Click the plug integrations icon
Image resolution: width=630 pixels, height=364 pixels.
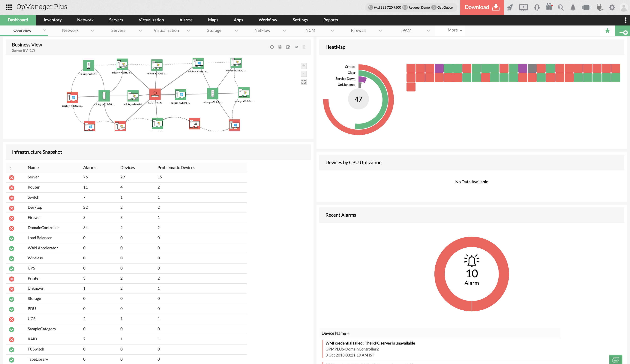(x=599, y=7)
